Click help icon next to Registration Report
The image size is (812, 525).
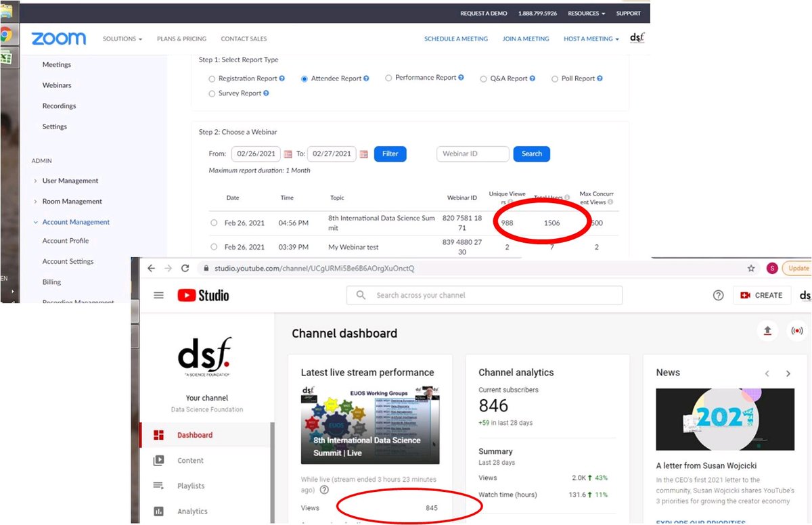click(x=282, y=78)
